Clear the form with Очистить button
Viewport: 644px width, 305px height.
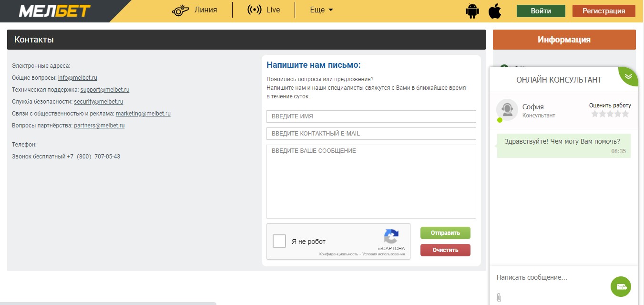click(445, 250)
